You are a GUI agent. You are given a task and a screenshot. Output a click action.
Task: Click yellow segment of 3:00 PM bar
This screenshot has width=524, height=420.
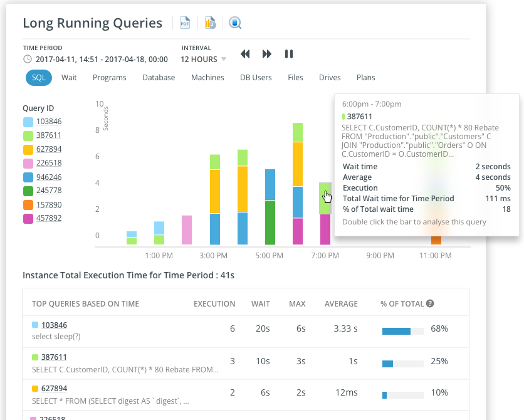coord(215,191)
